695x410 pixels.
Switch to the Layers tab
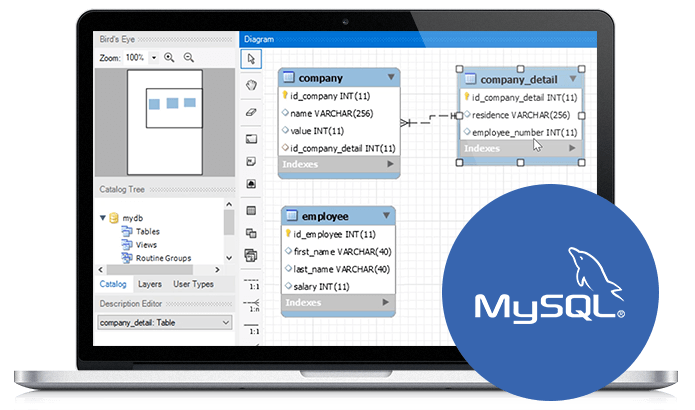coord(150,285)
